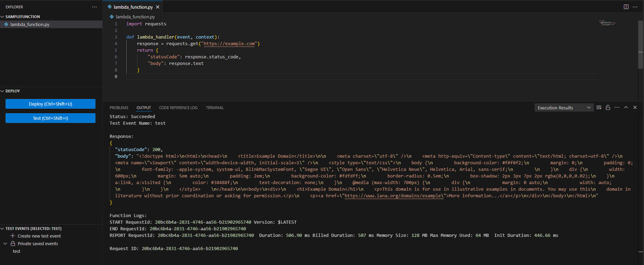The width and height of the screenshot is (644, 265).
Task: Click the REPORT RequestId log line
Action: pyautogui.click(x=334, y=235)
